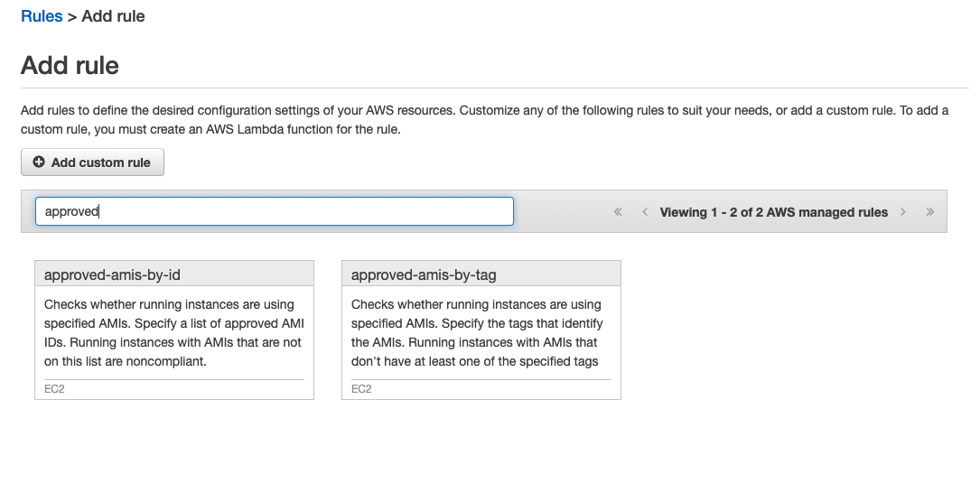Image resolution: width=980 pixels, height=502 pixels.
Task: Click the plus icon on Add custom rule
Action: pyautogui.click(x=39, y=163)
